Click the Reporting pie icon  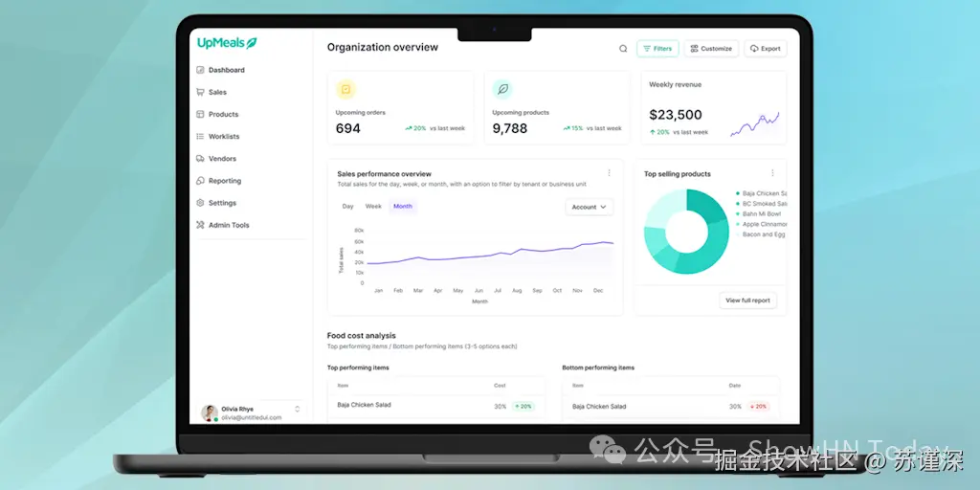pyautogui.click(x=200, y=181)
